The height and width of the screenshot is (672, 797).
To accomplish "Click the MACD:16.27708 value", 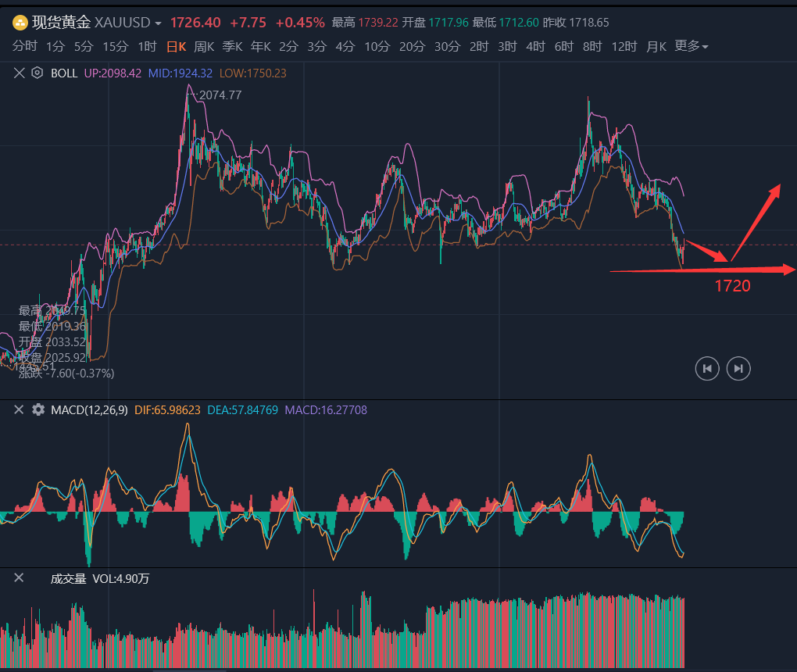I will click(326, 410).
